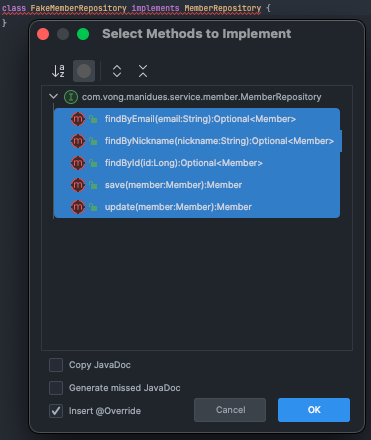Click the Cancel button
Viewport: 371px width, 440px height.
point(230,410)
